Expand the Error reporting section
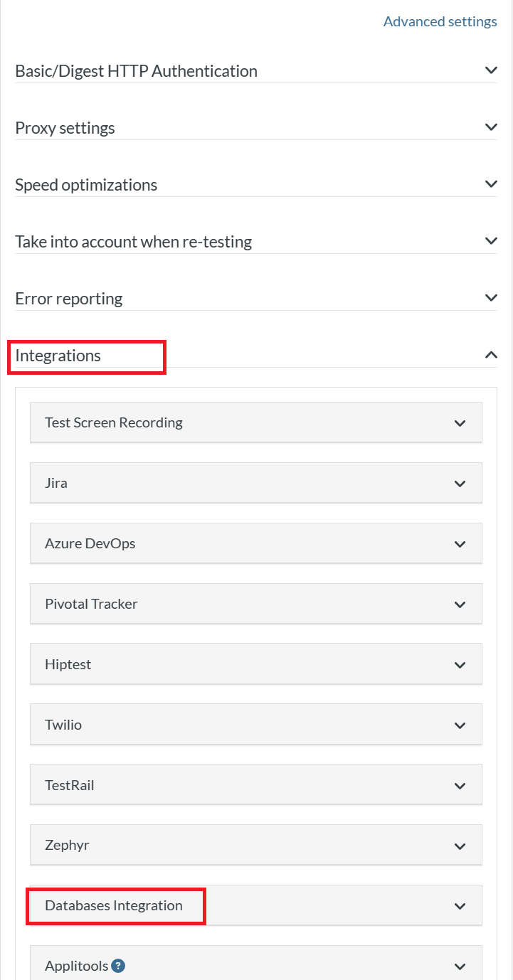 pyautogui.click(x=490, y=298)
